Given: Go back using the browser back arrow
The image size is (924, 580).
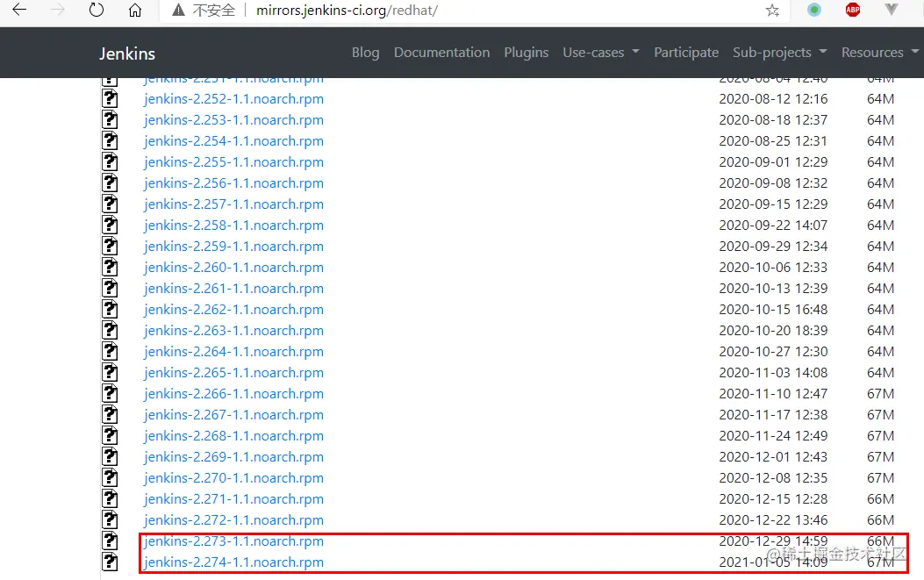Looking at the screenshot, I should pyautogui.click(x=19, y=10).
